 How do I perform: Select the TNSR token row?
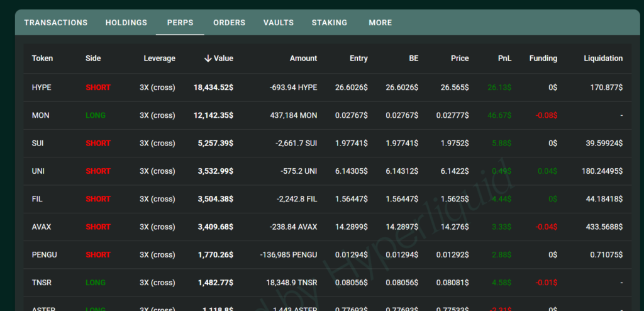(42, 283)
